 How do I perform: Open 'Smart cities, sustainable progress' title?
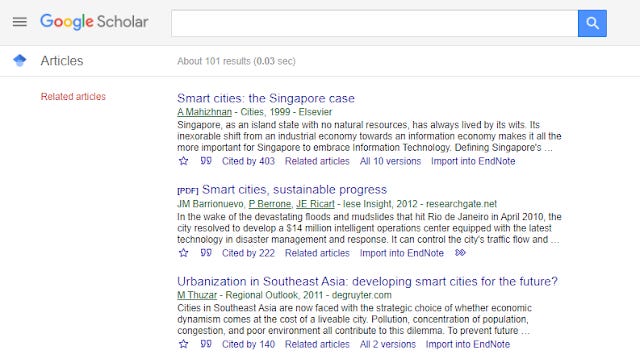[294, 189]
